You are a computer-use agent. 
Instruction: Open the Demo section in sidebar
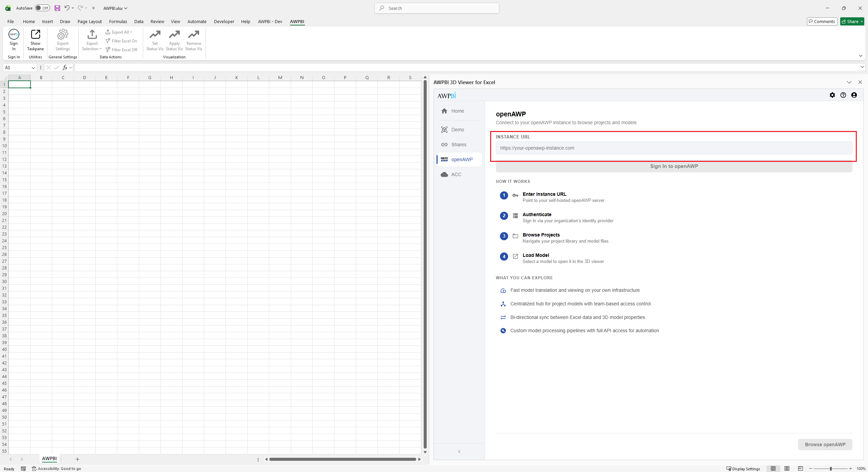click(459, 130)
